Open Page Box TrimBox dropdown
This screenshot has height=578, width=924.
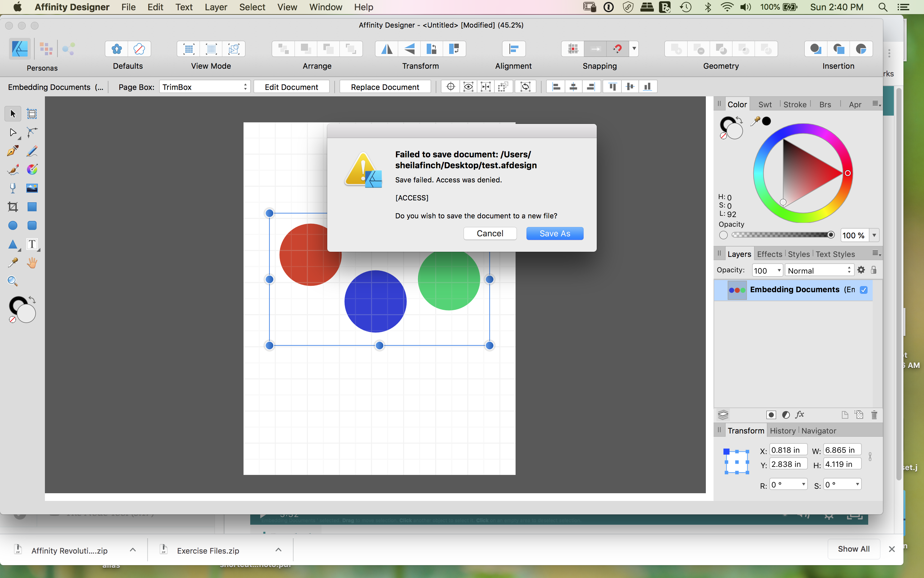[205, 87]
